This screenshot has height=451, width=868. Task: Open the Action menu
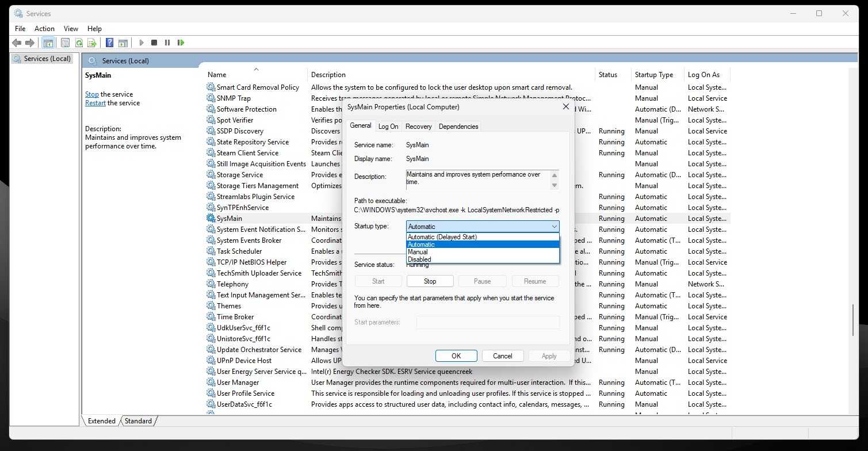point(44,28)
